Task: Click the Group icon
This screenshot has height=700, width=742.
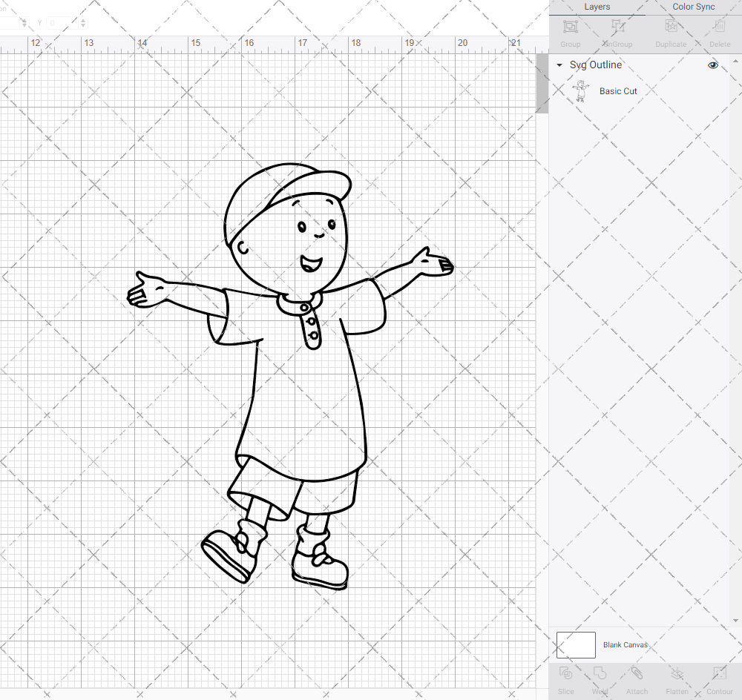Action: coord(570,27)
